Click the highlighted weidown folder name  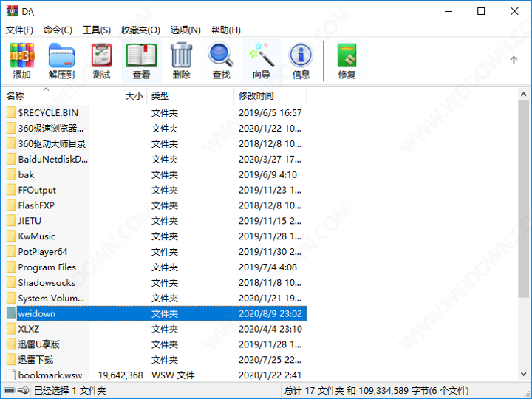click(37, 313)
